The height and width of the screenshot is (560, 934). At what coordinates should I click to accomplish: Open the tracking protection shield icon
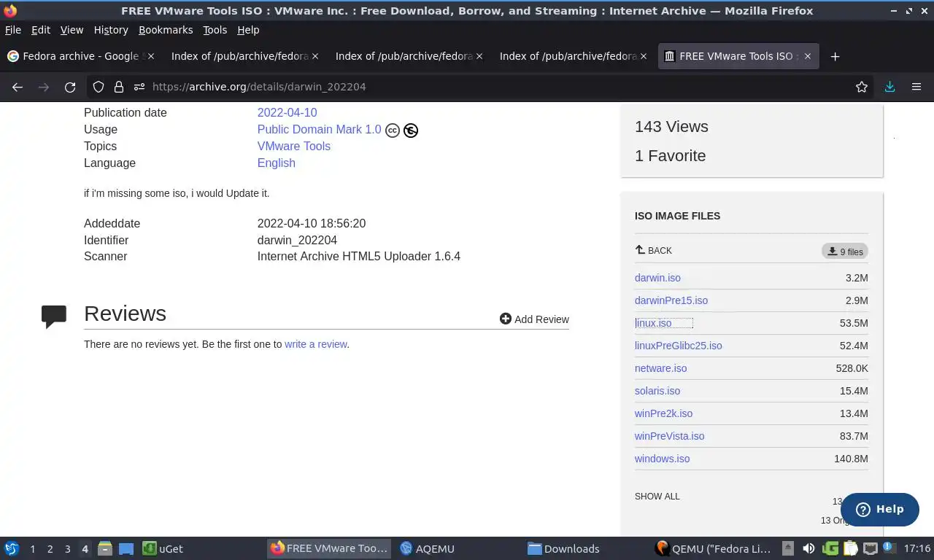pyautogui.click(x=99, y=87)
